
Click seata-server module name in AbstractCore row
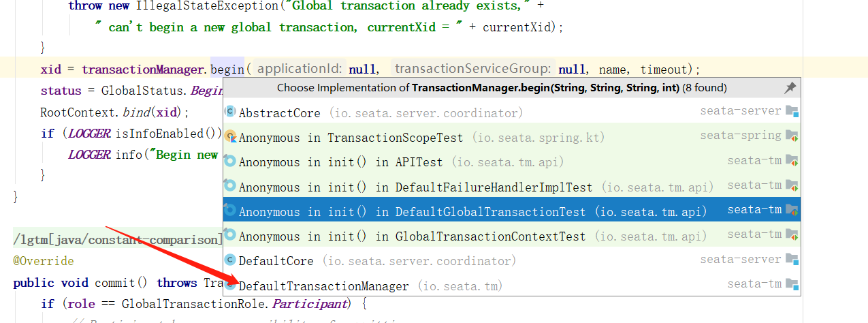pyautogui.click(x=741, y=110)
